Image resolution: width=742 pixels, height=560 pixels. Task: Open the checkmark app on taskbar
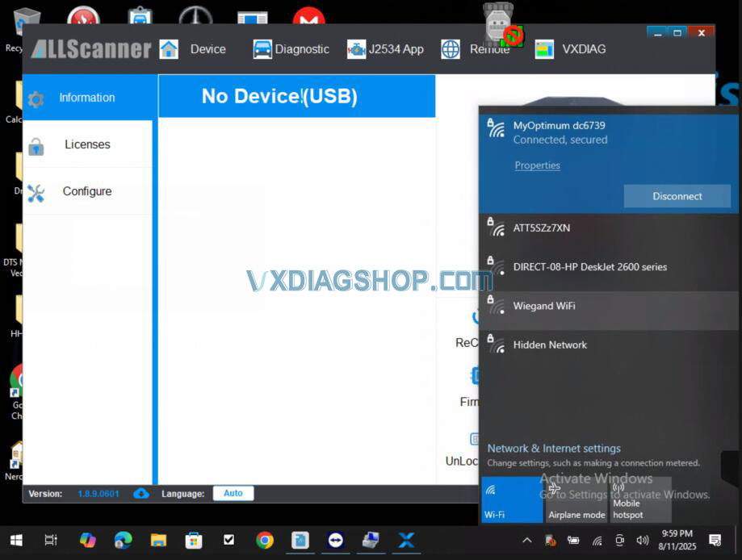(229, 540)
